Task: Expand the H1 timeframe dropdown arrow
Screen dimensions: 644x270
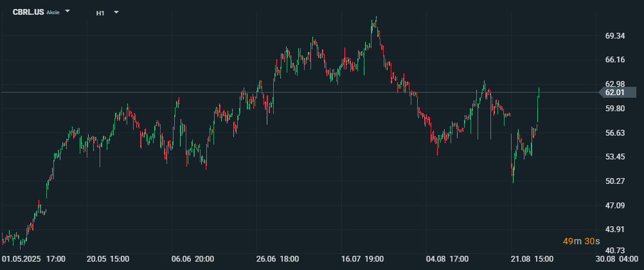Action: click(x=116, y=12)
